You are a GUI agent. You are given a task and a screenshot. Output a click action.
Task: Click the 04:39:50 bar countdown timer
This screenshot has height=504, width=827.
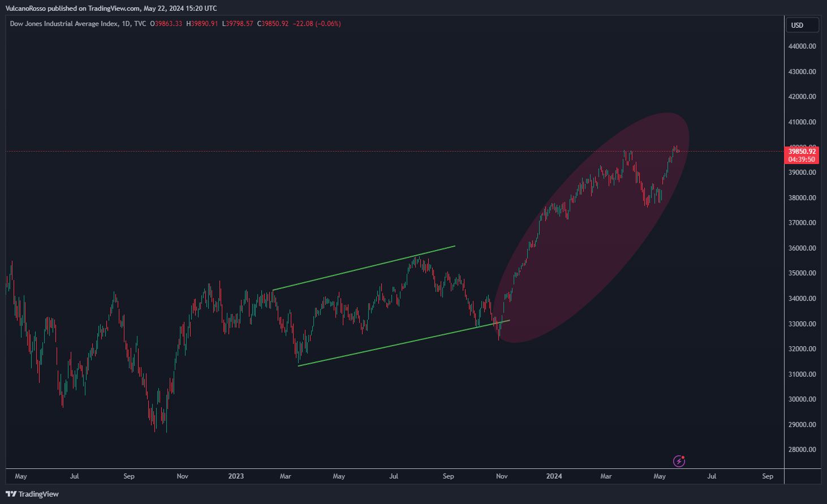tap(802, 160)
